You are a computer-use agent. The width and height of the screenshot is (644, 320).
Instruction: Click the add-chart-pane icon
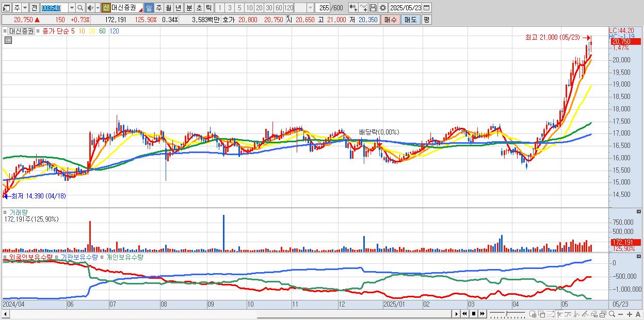tap(533, 314)
